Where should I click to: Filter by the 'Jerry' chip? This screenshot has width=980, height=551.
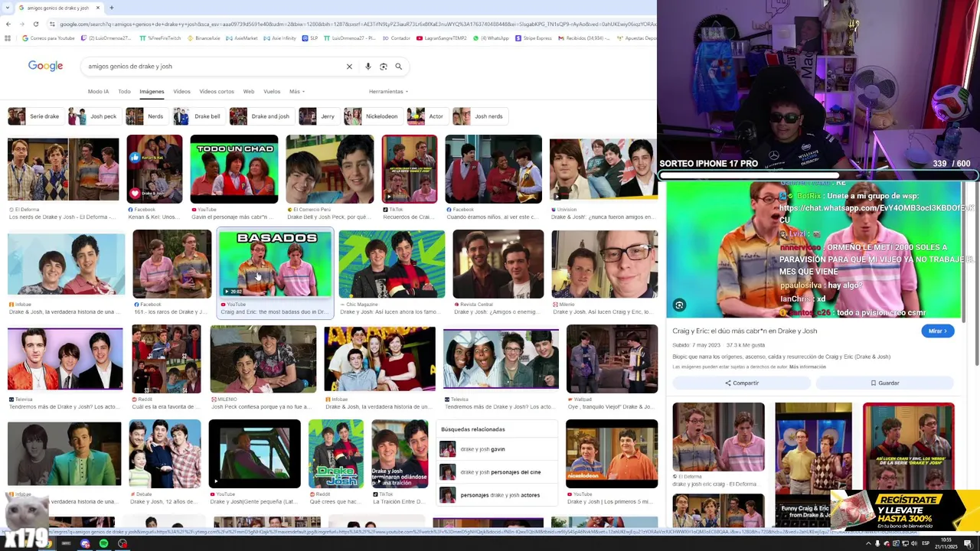point(318,116)
